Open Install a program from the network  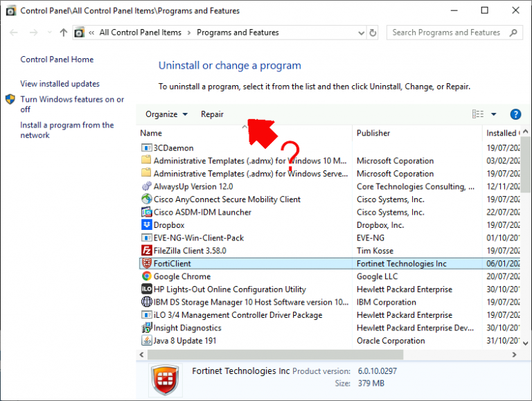(66, 130)
